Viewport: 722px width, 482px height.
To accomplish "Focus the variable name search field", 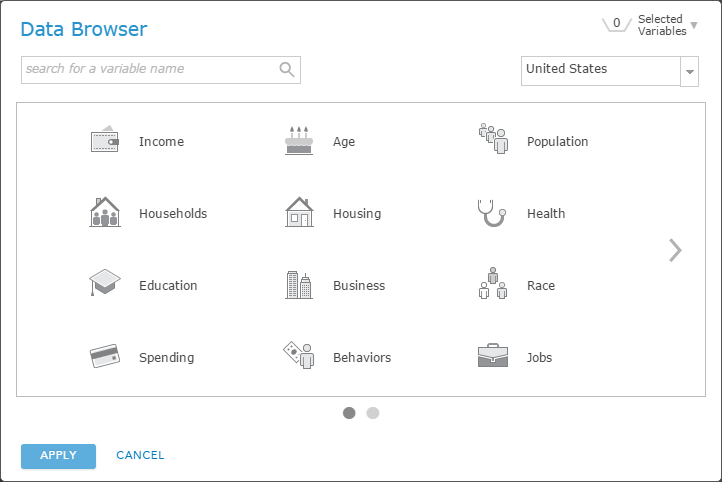I will tap(150, 70).
